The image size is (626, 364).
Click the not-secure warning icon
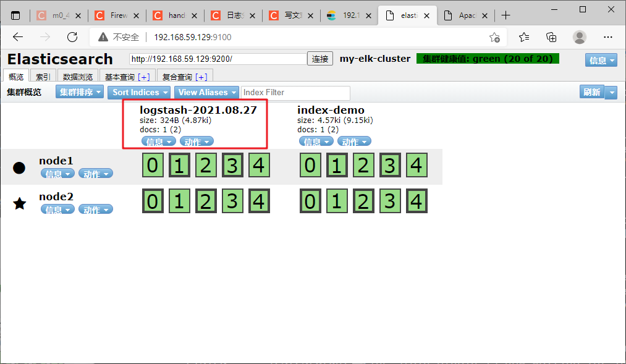pos(103,37)
